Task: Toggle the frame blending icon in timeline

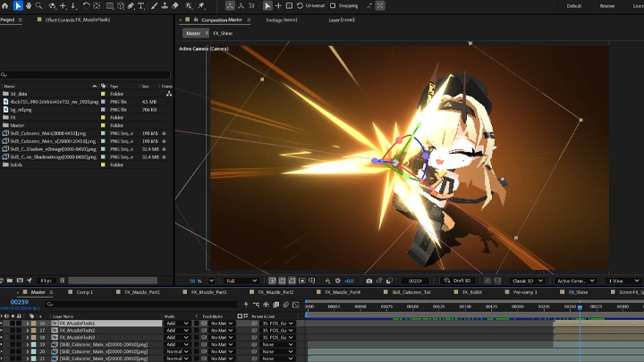Action: 276,305
